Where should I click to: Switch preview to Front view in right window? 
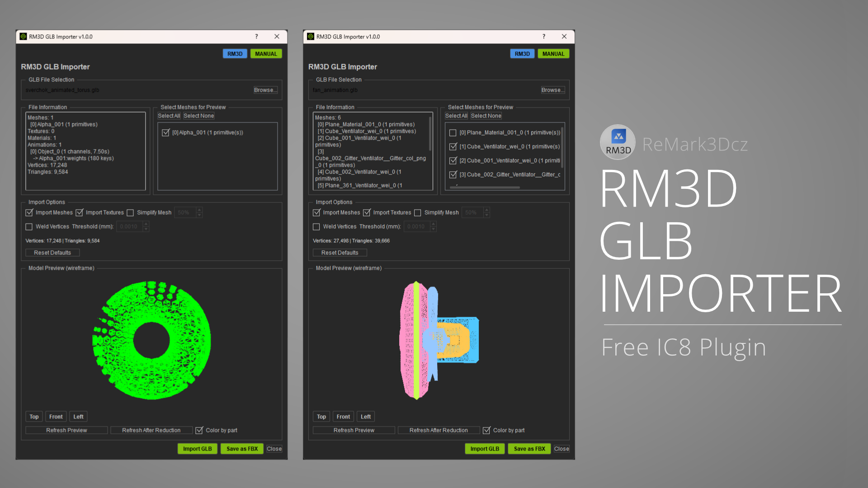(343, 417)
